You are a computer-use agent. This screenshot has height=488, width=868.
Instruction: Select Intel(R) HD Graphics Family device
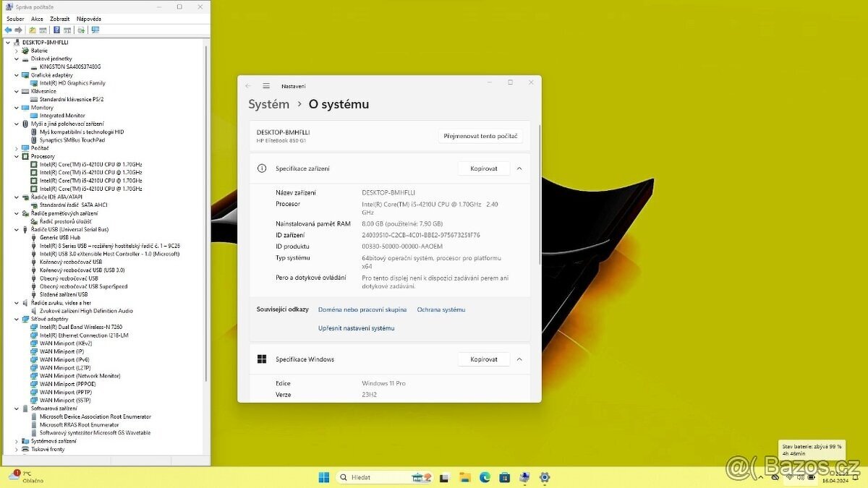72,83
